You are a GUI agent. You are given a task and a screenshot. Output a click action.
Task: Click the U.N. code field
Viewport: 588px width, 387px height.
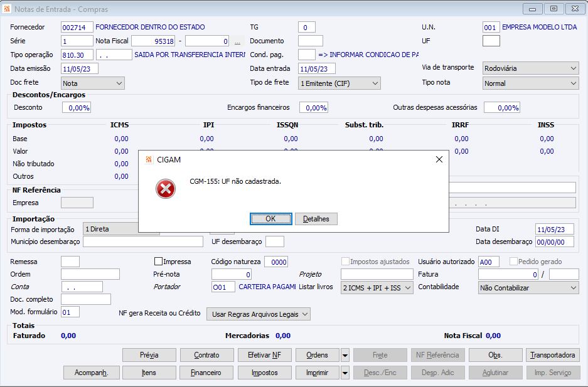491,28
